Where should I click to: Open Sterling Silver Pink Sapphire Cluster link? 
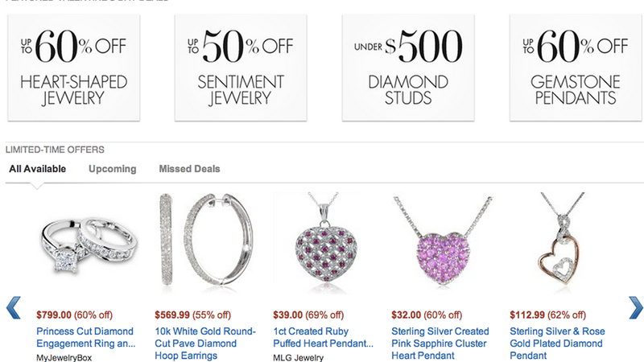(x=440, y=343)
